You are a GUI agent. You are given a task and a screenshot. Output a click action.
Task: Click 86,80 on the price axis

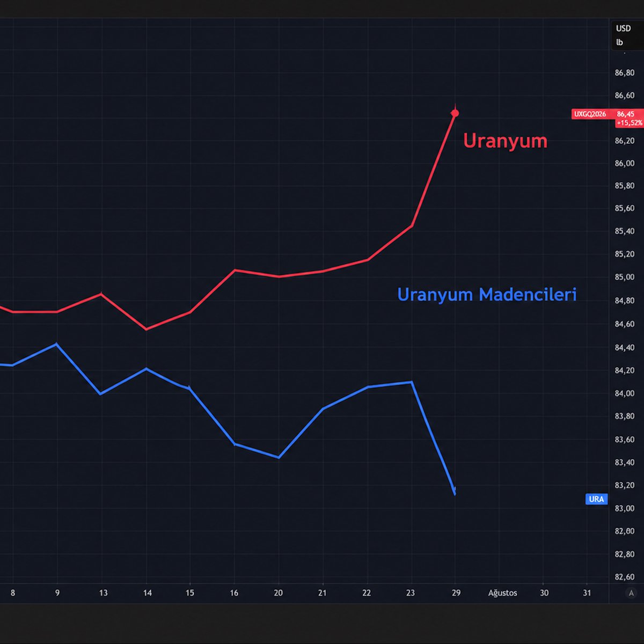pos(625,72)
